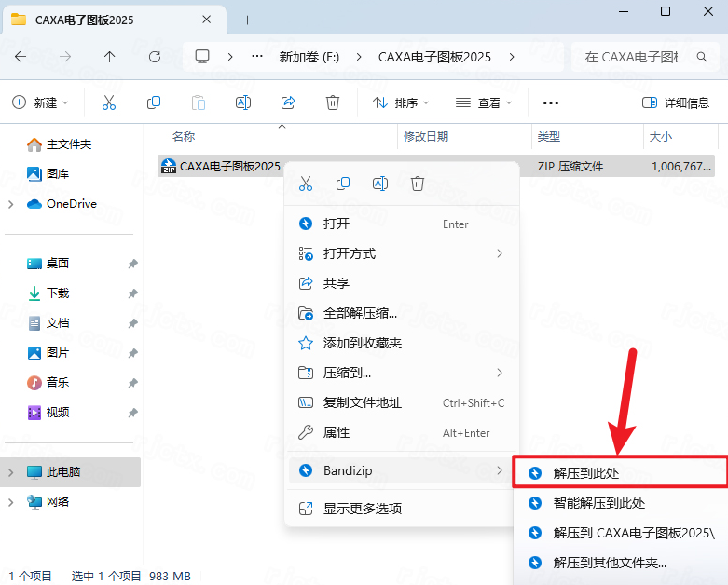This screenshot has height=585, width=728.
Task: Open the 查看 view dropdown
Action: point(483,102)
